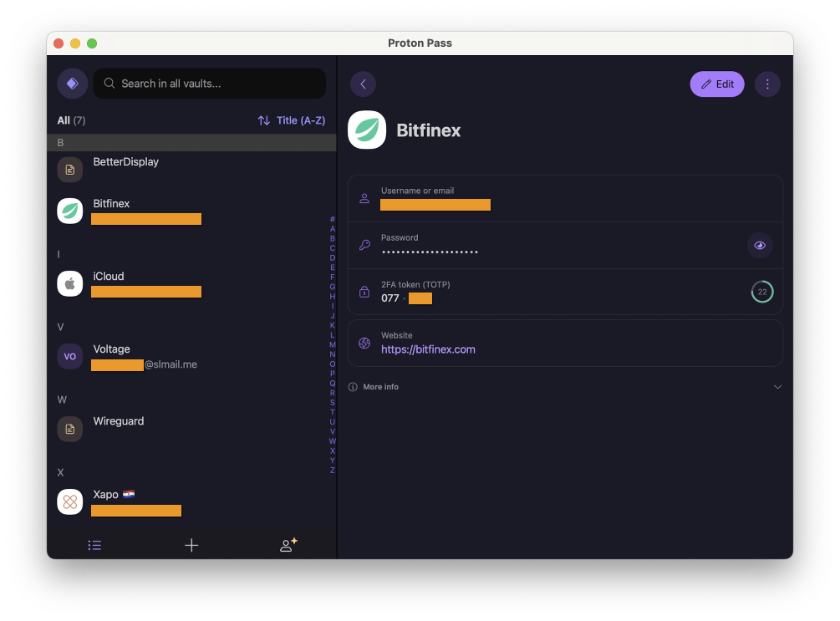Copy the 2FA token (TOTP) code

pyautogui.click(x=565, y=292)
